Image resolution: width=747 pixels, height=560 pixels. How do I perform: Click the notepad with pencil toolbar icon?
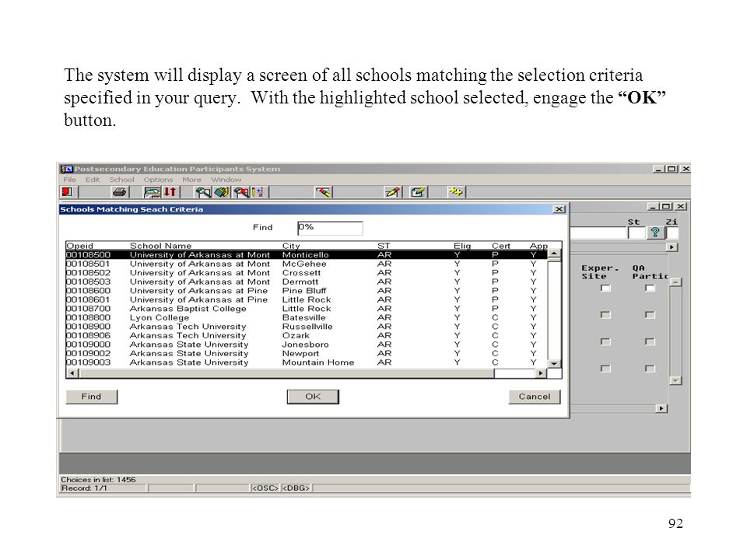tap(418, 192)
